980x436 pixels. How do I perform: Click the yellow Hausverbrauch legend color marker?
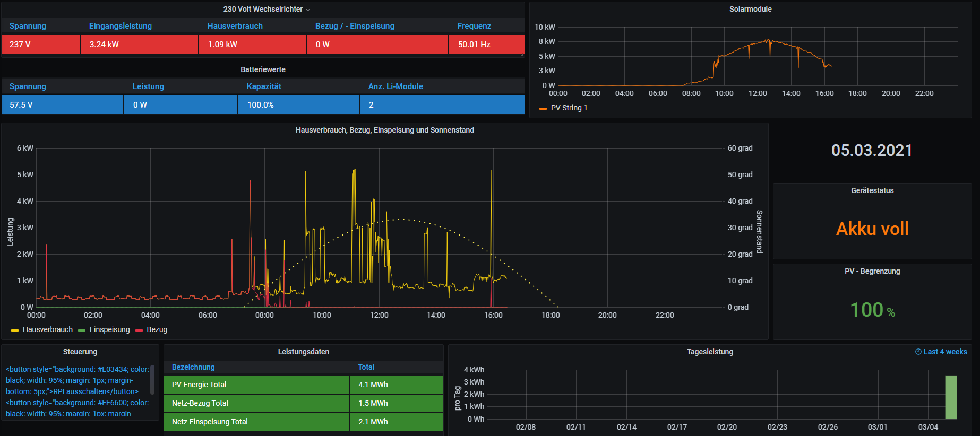(15, 330)
